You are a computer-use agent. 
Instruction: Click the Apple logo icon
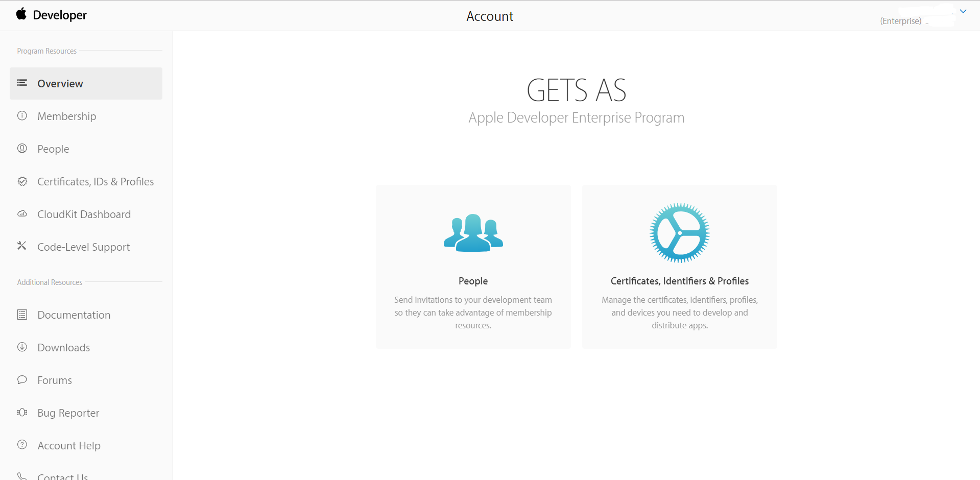pyautogui.click(x=21, y=14)
